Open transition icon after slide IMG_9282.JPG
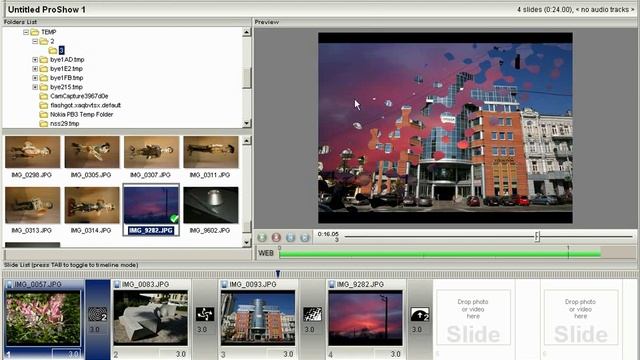Screen dimensions: 640x360 (x=420, y=314)
